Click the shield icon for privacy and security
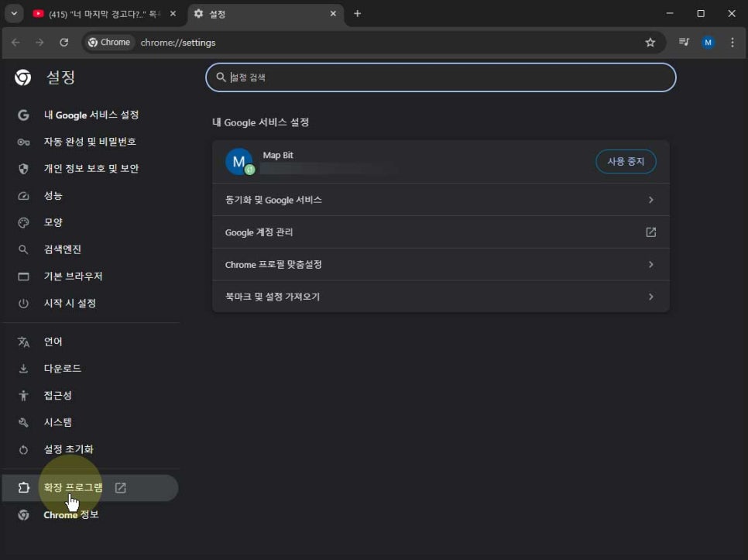Screen dimensions: 748x560 point(23,169)
